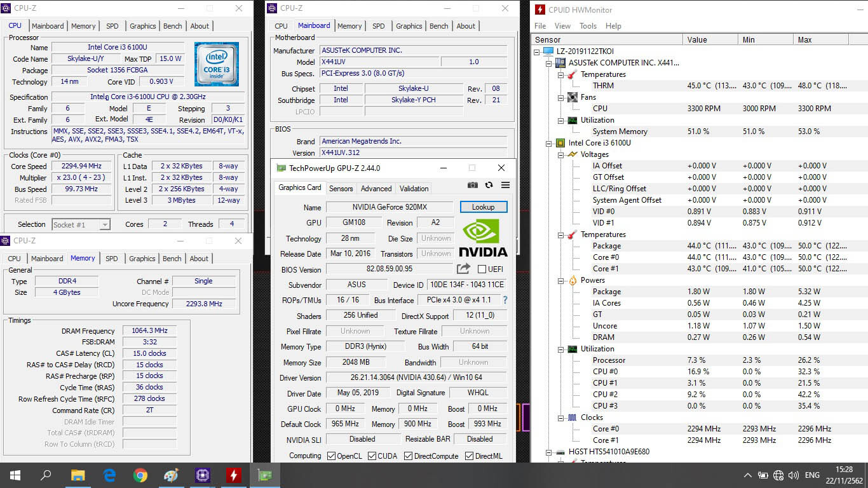Open the View menu in HWMonitor
Screen dimensions: 868x488
[x=562, y=26]
